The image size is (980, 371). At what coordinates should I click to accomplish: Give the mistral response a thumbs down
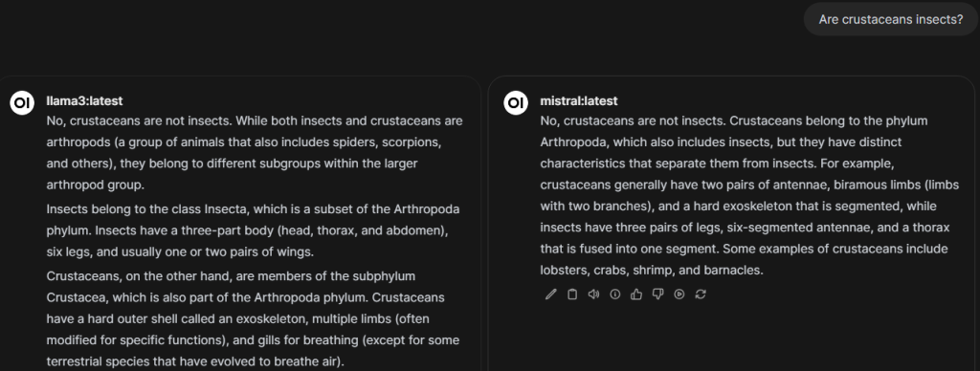tap(657, 295)
